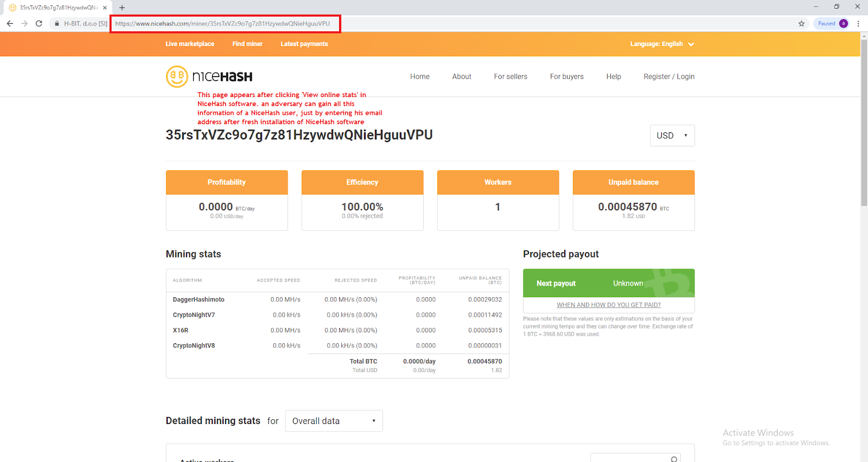Click the Profitability card header
Screen dimensions: 868x462
click(x=227, y=182)
